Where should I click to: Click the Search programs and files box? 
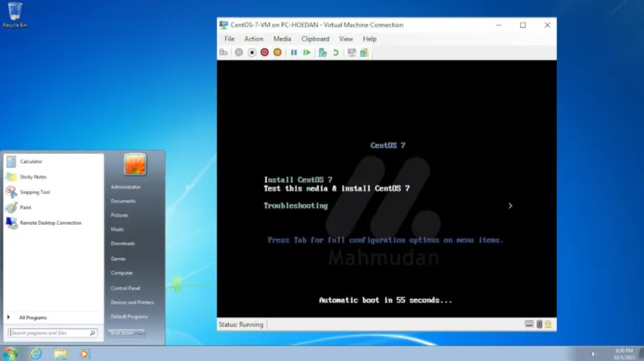[x=53, y=333]
